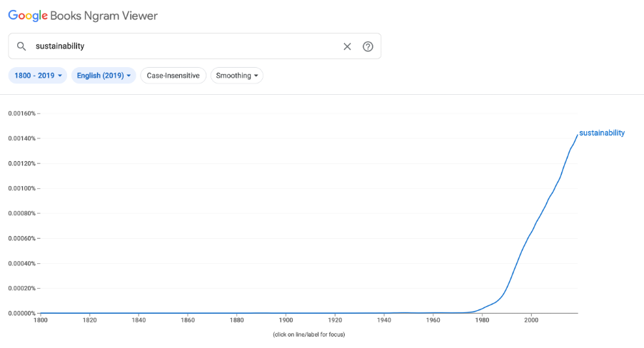
Task: Open the help question mark icon
Action: tap(368, 46)
